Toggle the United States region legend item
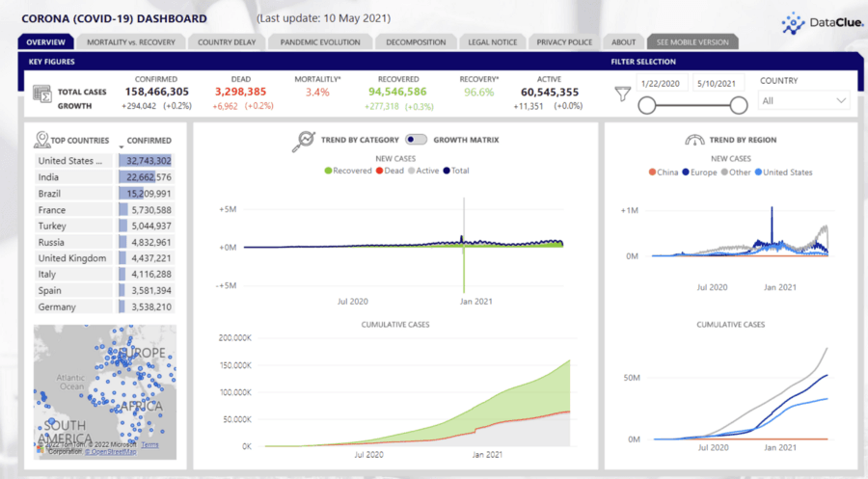The width and height of the screenshot is (868, 479). [783, 172]
